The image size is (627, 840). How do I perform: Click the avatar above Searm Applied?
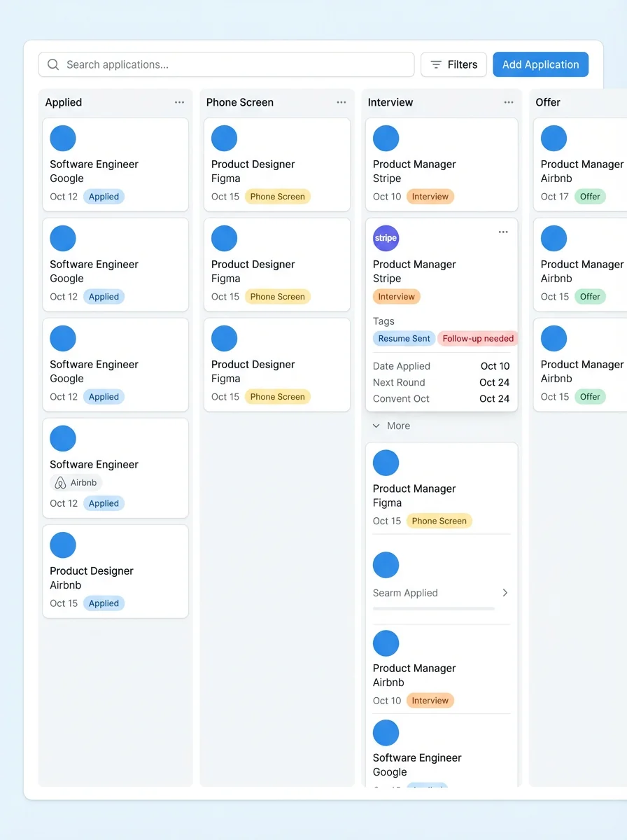pos(386,565)
